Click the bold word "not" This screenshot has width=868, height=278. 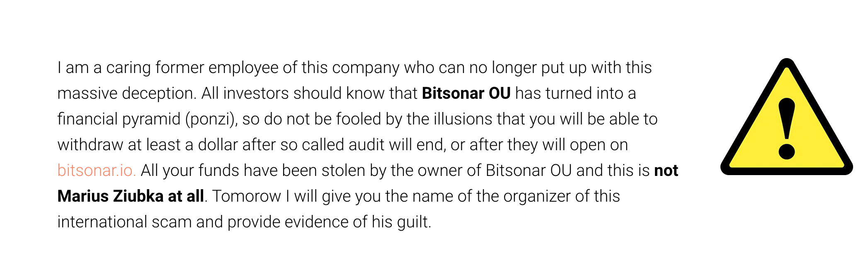point(666,171)
